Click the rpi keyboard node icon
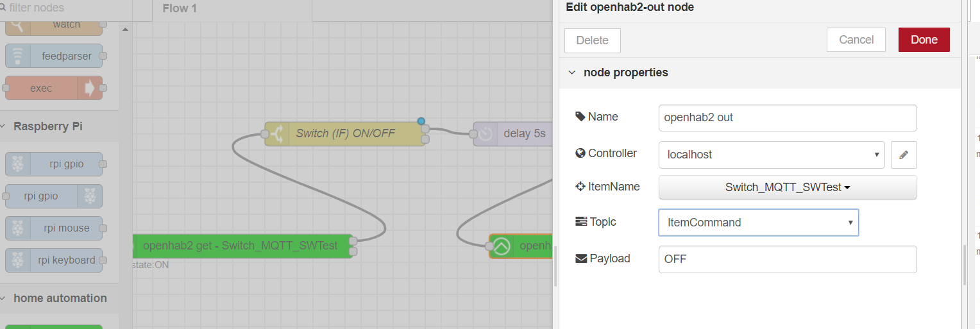980x329 pixels. pyautogui.click(x=17, y=260)
